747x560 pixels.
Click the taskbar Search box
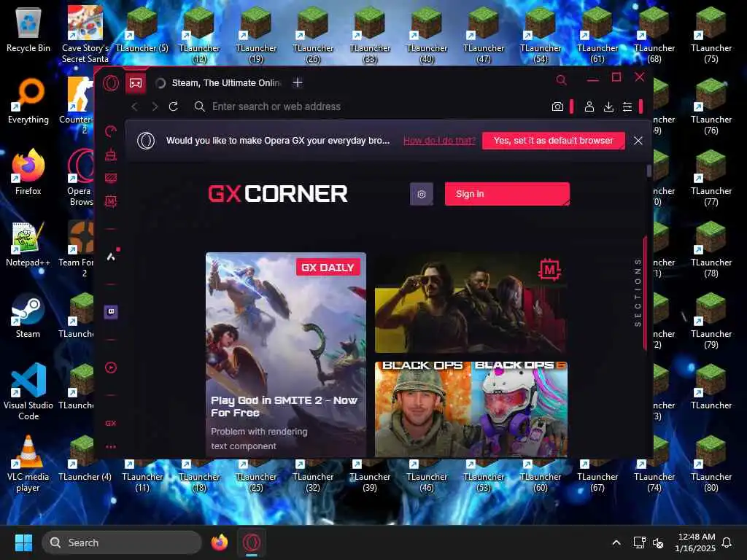point(122,542)
